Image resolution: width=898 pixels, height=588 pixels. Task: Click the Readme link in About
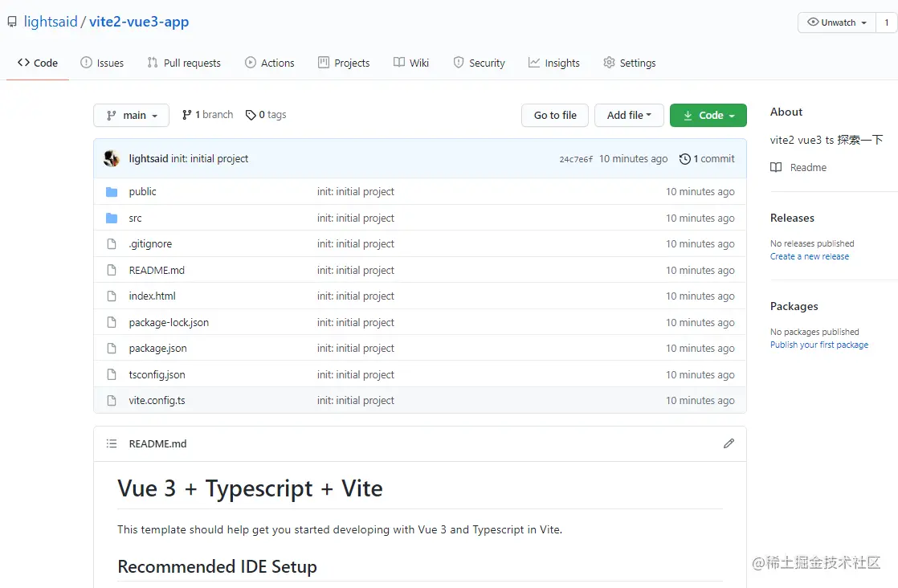(x=799, y=167)
